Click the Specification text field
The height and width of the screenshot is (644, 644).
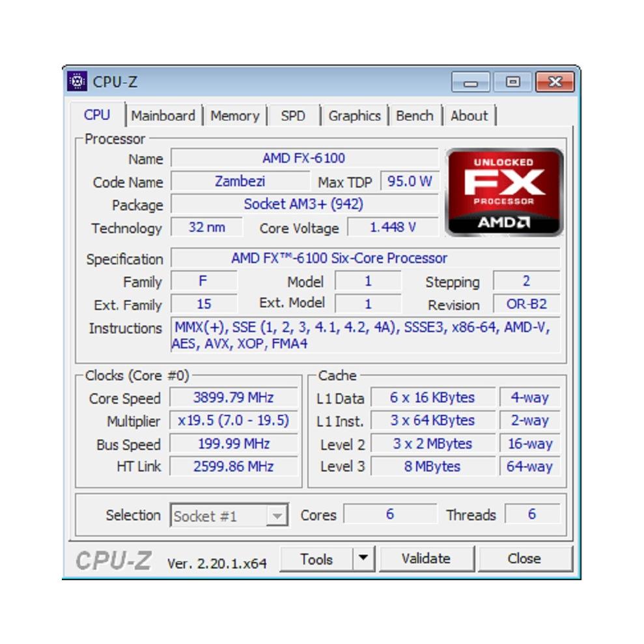click(365, 258)
